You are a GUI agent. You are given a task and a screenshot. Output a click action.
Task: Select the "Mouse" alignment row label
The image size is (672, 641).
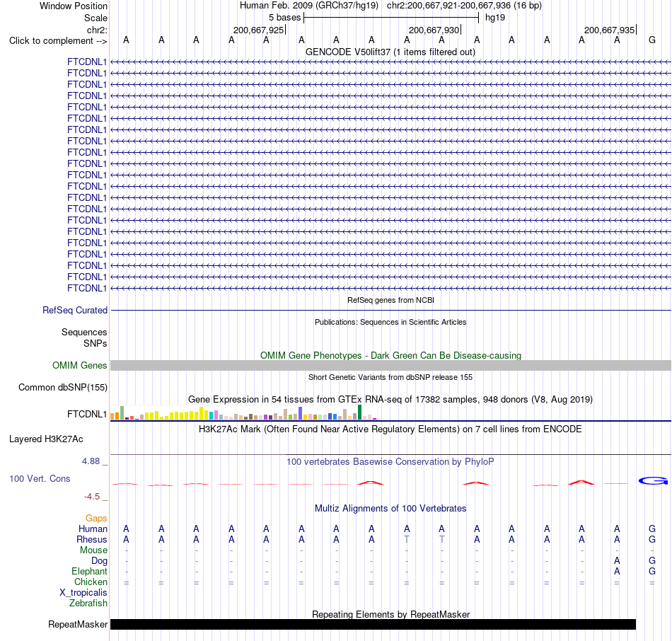pyautogui.click(x=93, y=550)
